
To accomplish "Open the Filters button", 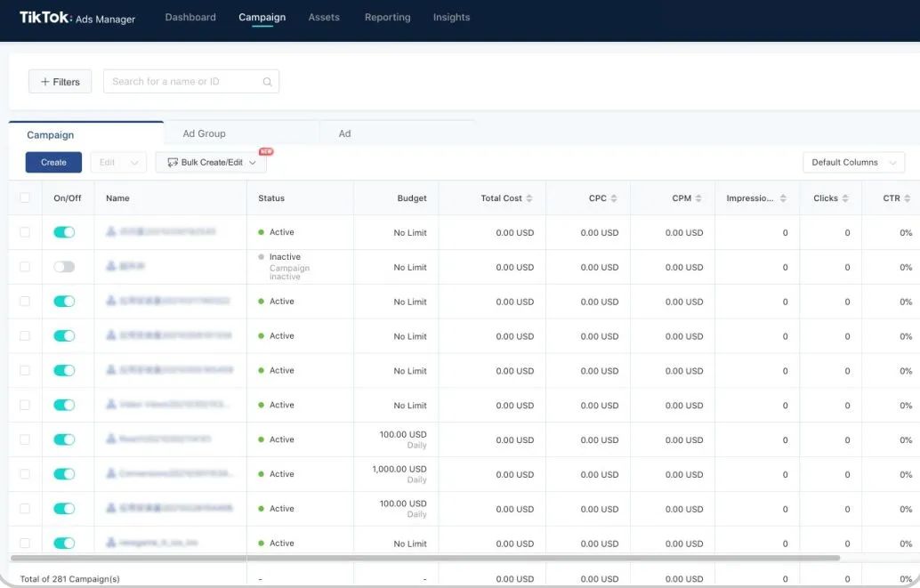I will pyautogui.click(x=60, y=82).
